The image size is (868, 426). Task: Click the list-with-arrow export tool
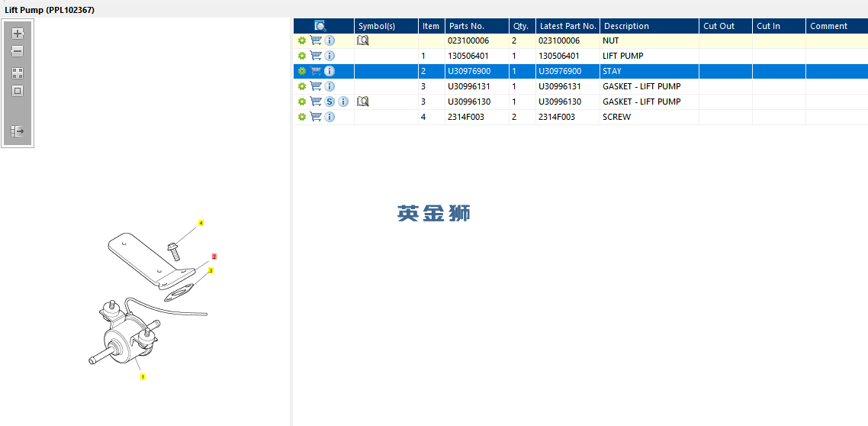pyautogui.click(x=18, y=131)
